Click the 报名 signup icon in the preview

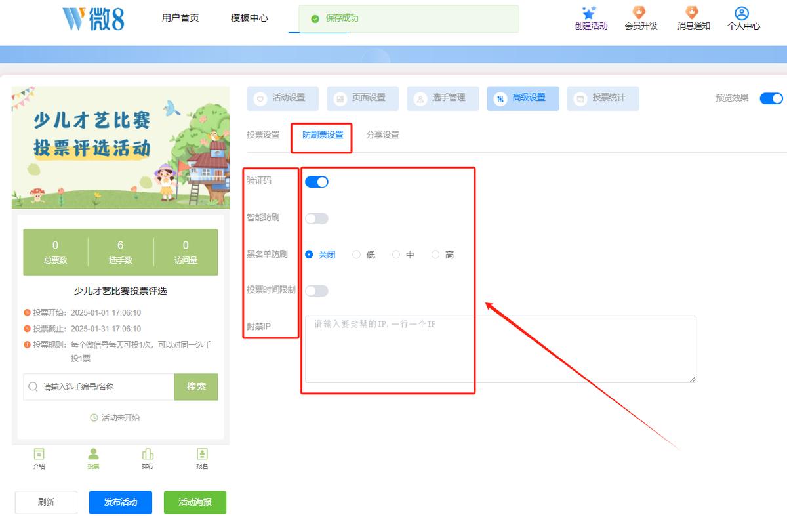click(x=202, y=454)
